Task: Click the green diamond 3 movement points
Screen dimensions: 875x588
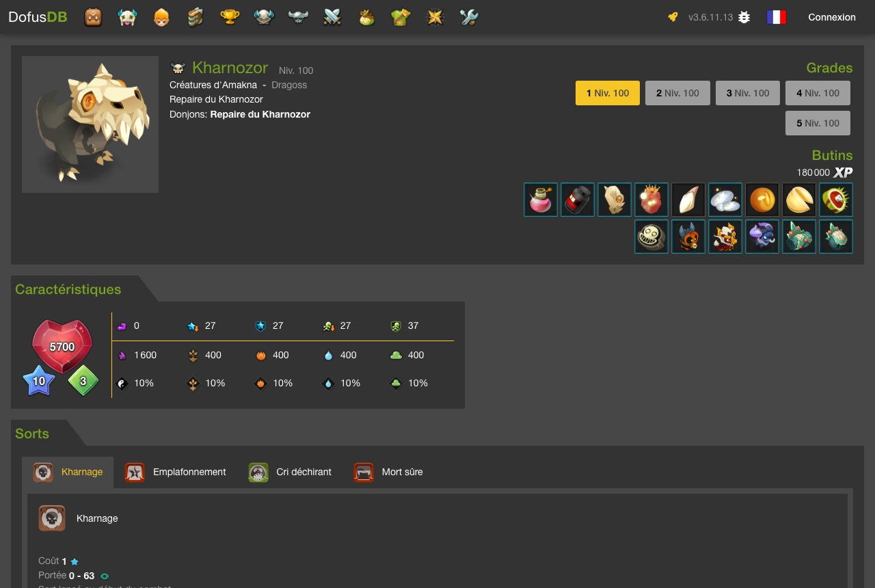Action: pyautogui.click(x=83, y=381)
